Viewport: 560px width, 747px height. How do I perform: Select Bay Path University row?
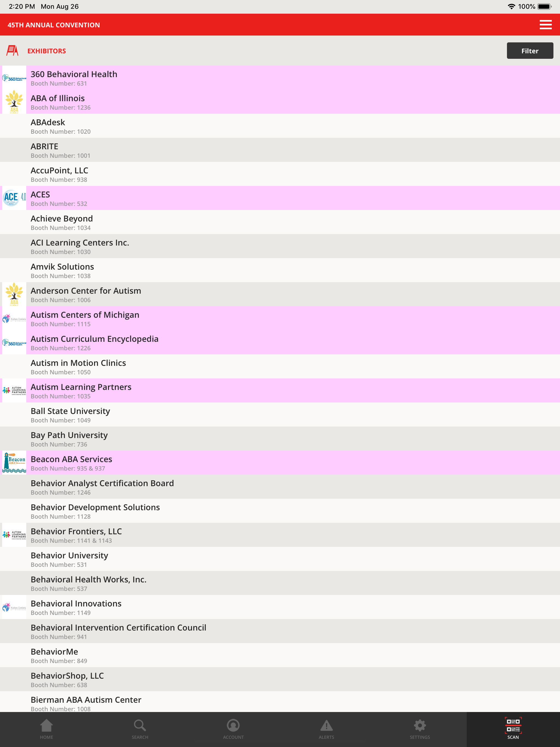(x=280, y=439)
